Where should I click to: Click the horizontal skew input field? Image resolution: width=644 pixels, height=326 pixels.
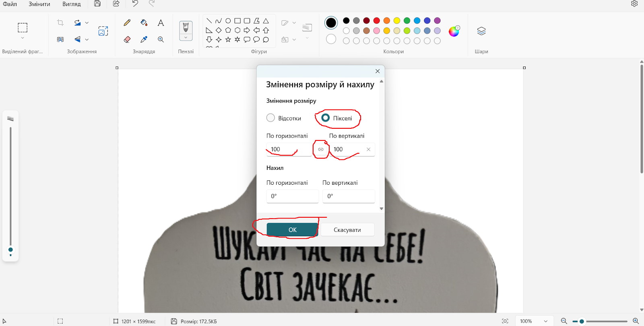tap(293, 196)
